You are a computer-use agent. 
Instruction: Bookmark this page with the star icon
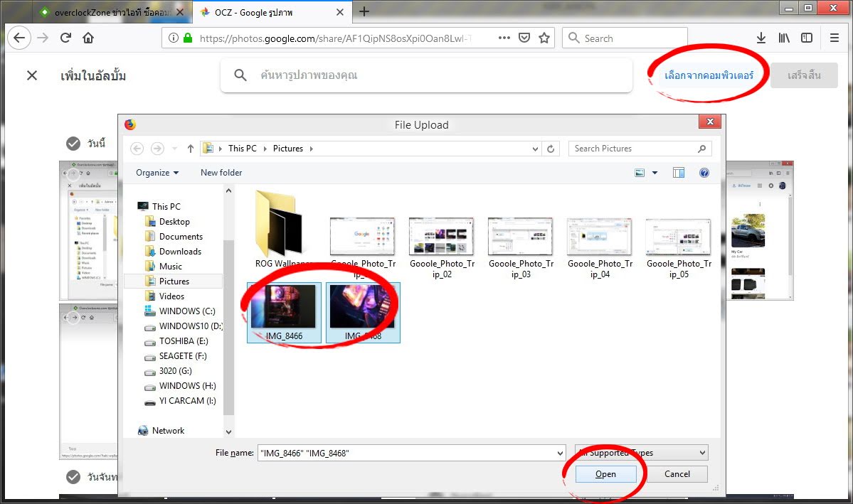544,38
